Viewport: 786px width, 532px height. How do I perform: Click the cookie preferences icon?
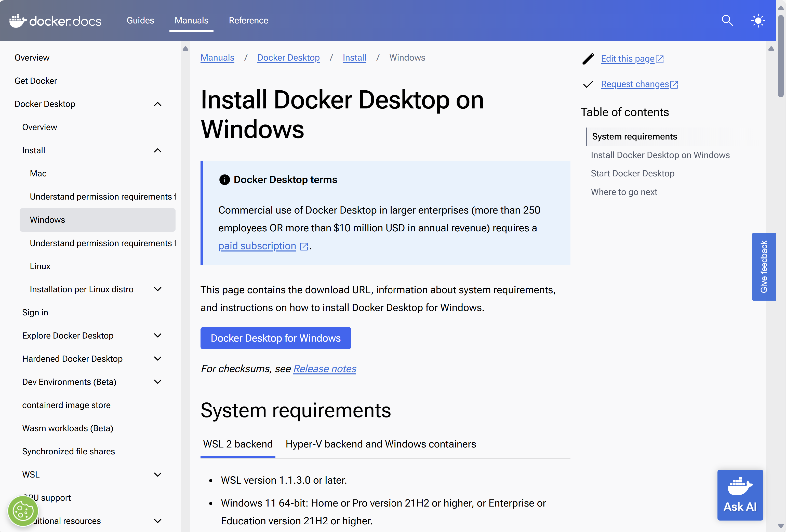23,511
